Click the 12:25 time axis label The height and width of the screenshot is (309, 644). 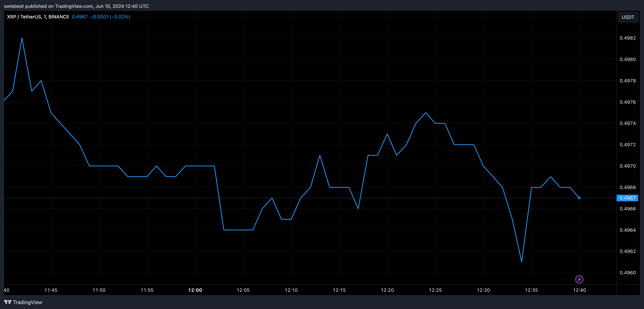435,290
